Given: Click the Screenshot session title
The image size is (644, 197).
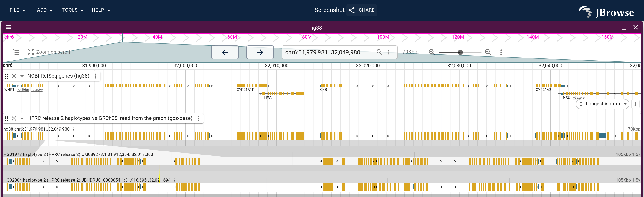Looking at the screenshot, I should (329, 10).
